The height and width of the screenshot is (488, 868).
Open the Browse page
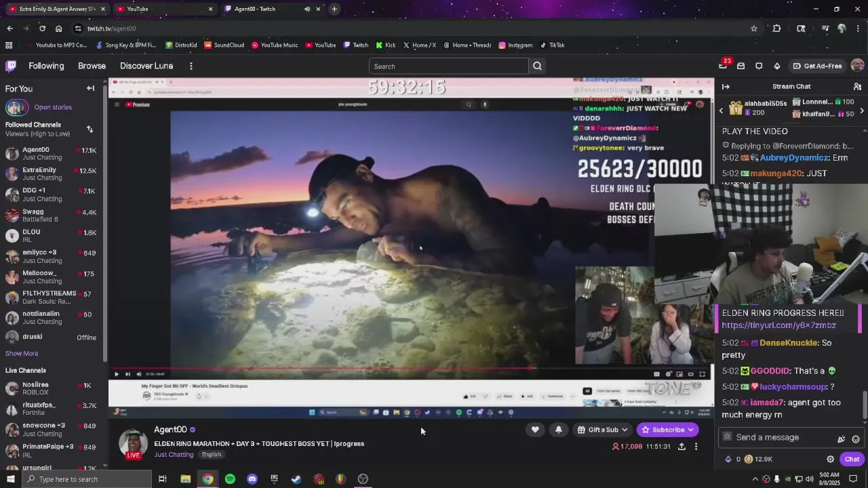click(92, 66)
